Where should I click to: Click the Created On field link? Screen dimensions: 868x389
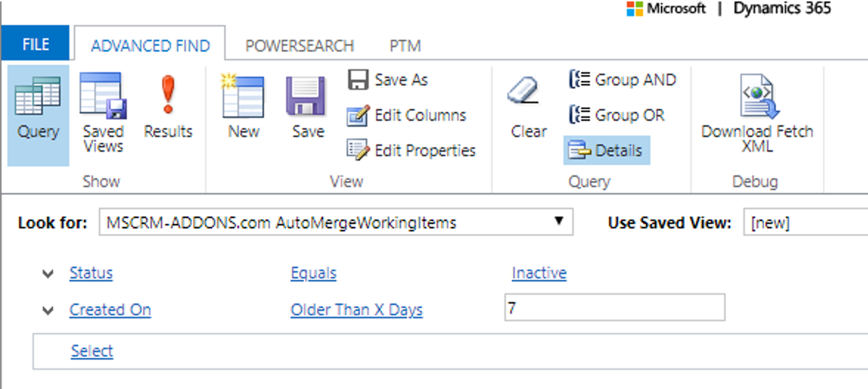[110, 310]
